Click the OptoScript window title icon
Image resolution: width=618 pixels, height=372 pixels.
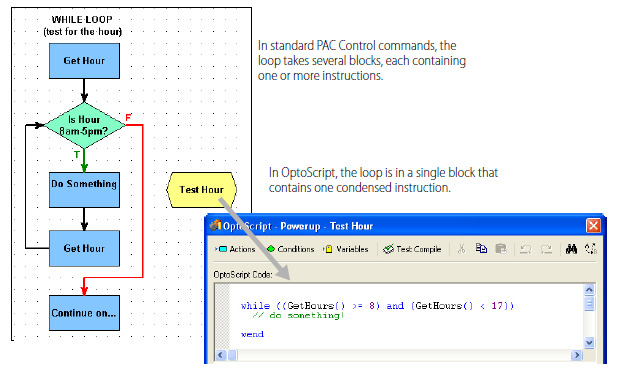point(215,225)
